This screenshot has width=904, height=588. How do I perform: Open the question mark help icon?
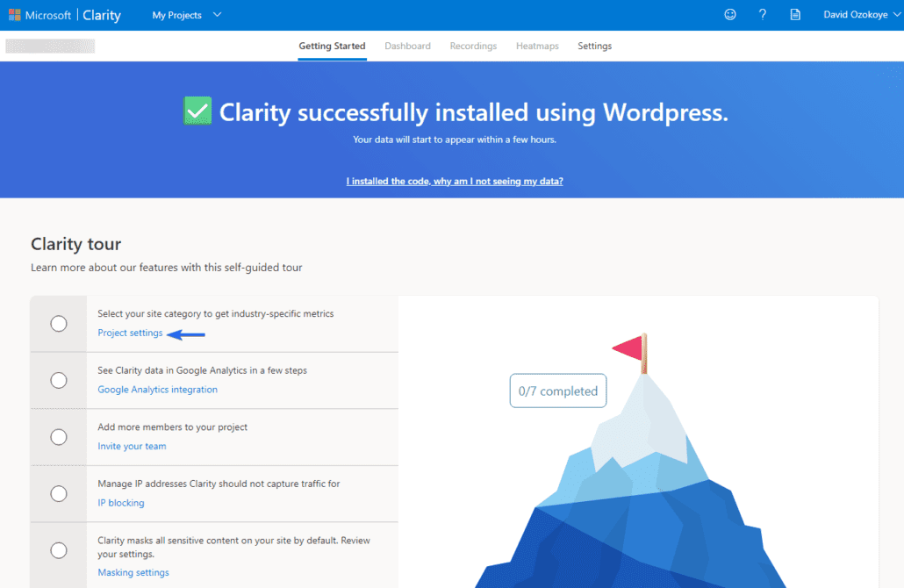(x=762, y=15)
